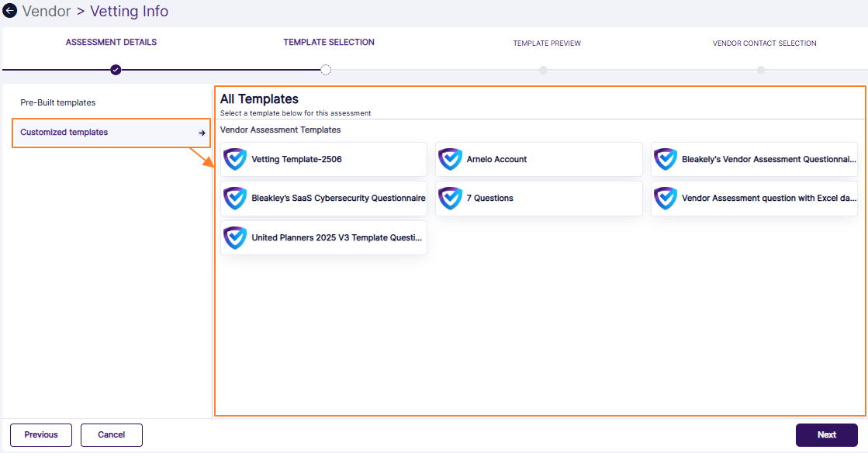Click shield icon of 7 Questions template

[450, 198]
